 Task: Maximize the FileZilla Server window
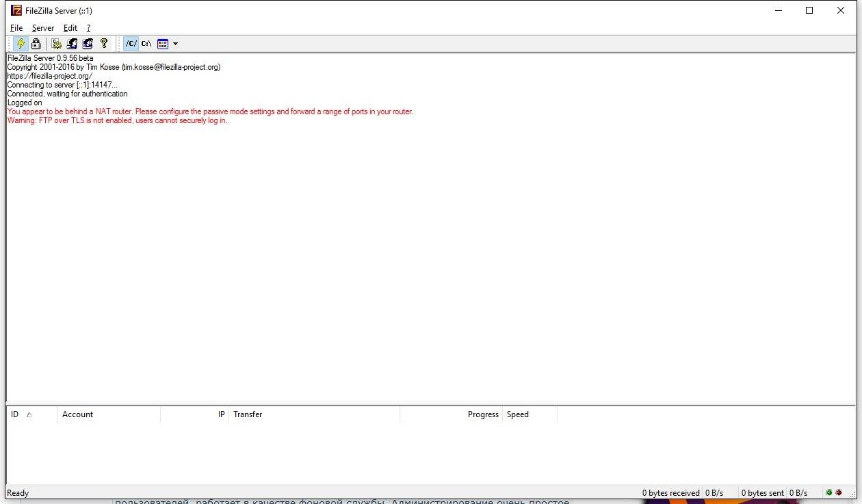(x=809, y=10)
